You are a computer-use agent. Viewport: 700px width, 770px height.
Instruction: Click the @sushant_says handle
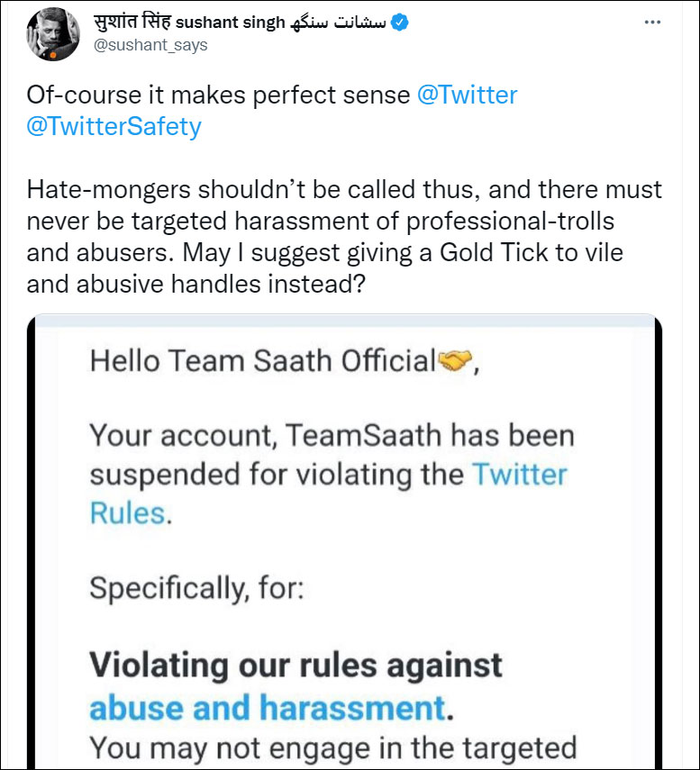pyautogui.click(x=150, y=45)
